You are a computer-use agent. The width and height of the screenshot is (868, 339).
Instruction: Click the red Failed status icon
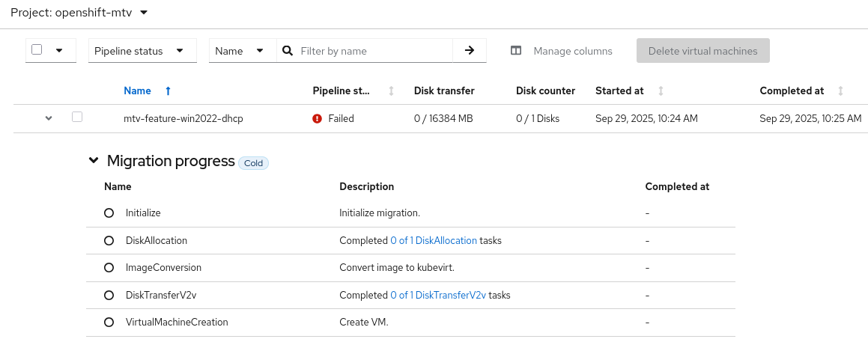coord(318,118)
